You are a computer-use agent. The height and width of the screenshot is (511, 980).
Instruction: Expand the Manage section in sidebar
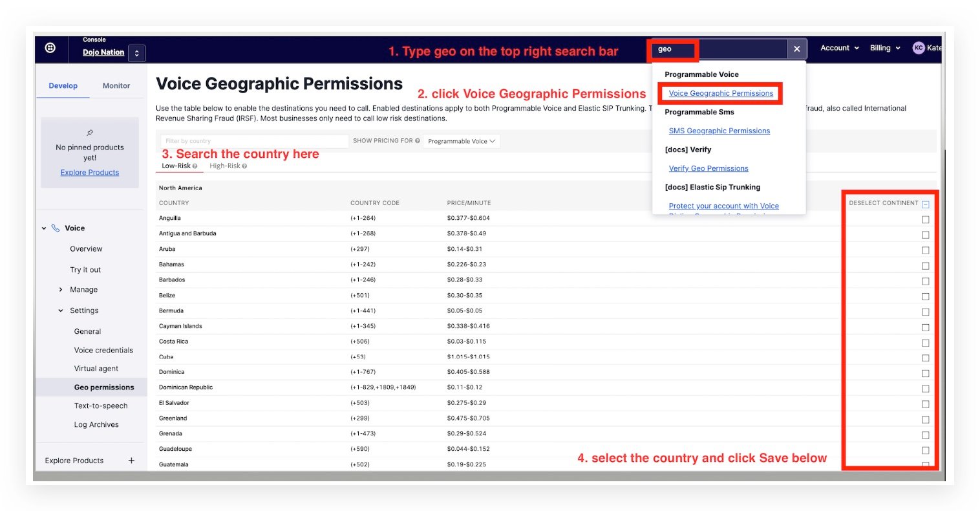tap(61, 290)
